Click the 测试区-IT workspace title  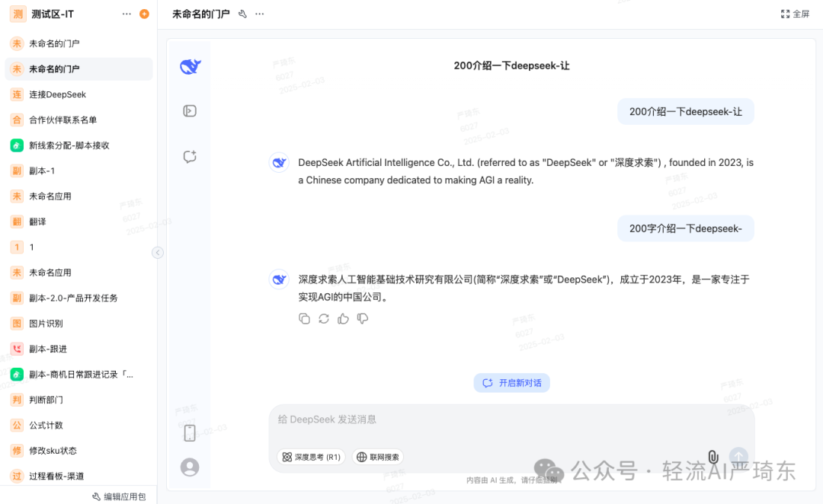(x=53, y=14)
